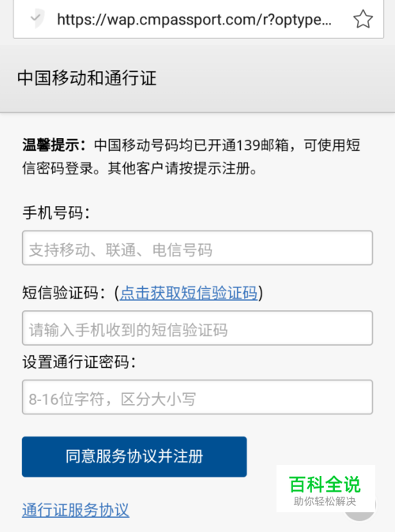Tap the 助你轻松解决 tagline under the logo
Viewport: 395px width, 532px height.
pyautogui.click(x=325, y=501)
